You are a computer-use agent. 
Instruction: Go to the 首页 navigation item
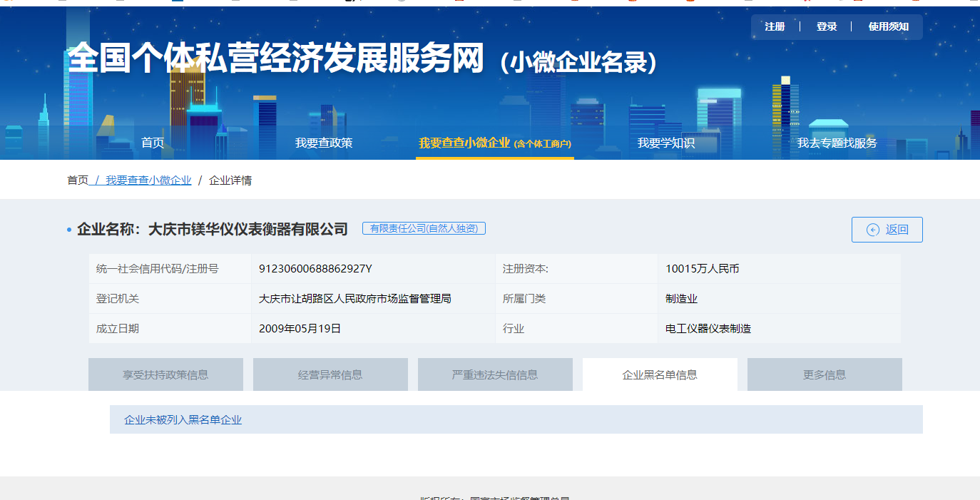pyautogui.click(x=153, y=143)
